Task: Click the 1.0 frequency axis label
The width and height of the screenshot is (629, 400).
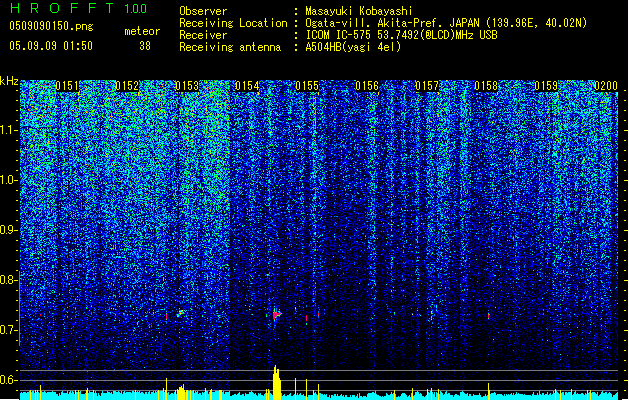Action: pyautogui.click(x=9, y=180)
